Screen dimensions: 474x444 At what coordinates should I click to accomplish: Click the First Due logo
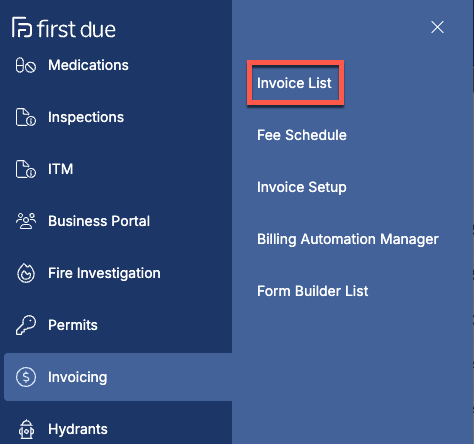coord(64,28)
